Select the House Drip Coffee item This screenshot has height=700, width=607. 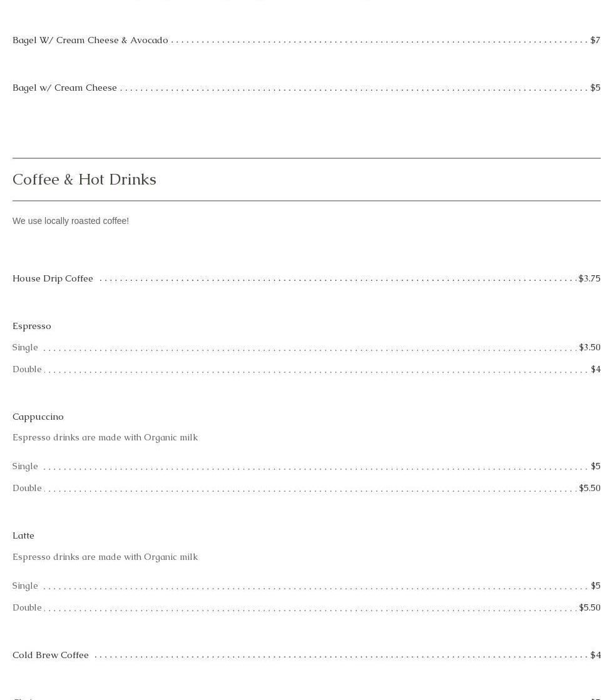(53, 278)
